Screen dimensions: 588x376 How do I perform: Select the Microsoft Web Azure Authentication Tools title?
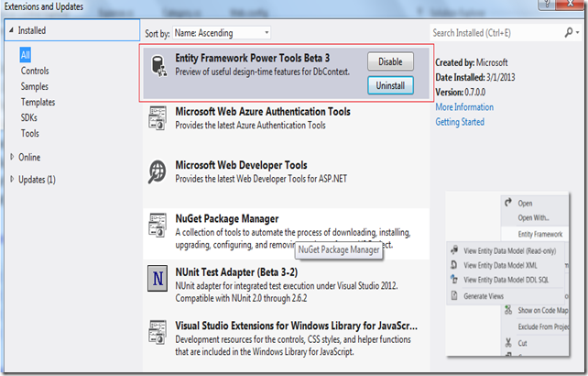263,112
